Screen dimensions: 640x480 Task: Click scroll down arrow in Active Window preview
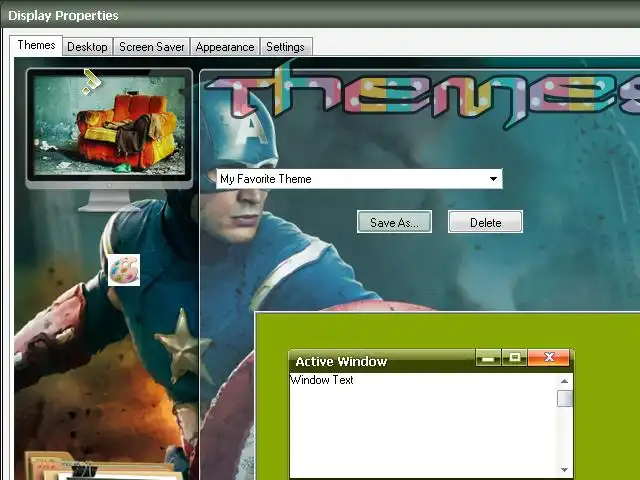pyautogui.click(x=564, y=470)
